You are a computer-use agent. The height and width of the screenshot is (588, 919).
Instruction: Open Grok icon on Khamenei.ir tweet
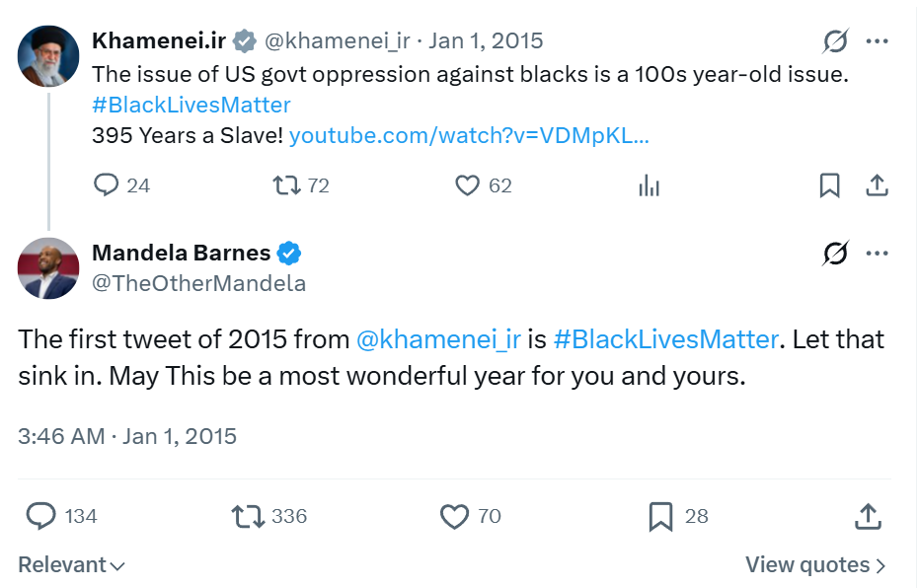pyautogui.click(x=835, y=41)
